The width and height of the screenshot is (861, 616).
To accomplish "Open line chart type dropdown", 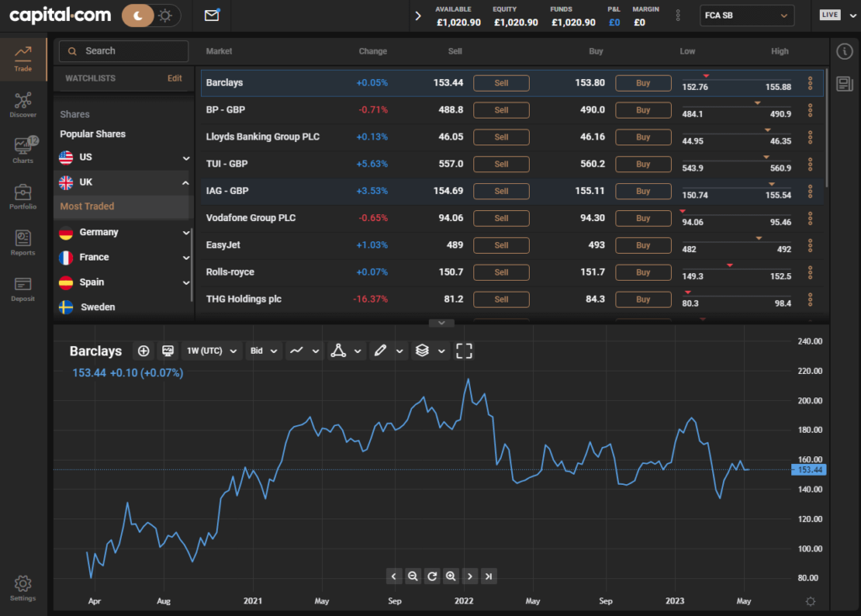I will [x=304, y=350].
